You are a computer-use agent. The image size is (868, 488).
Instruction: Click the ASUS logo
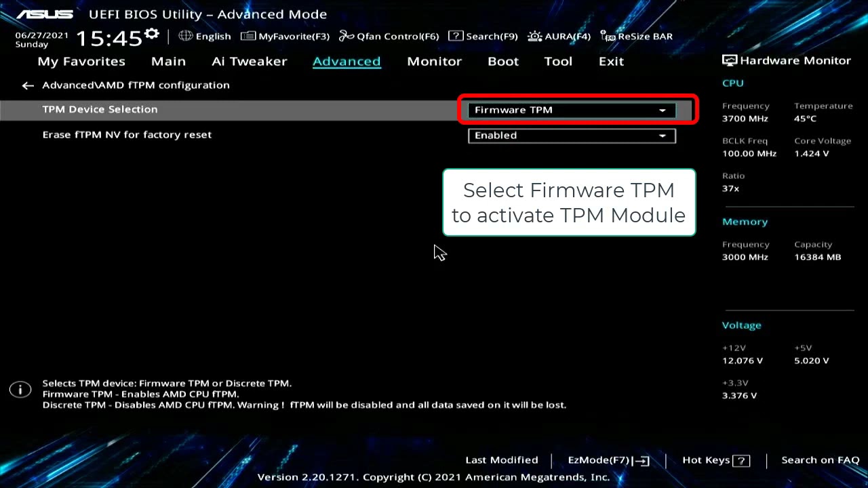pyautogui.click(x=45, y=14)
